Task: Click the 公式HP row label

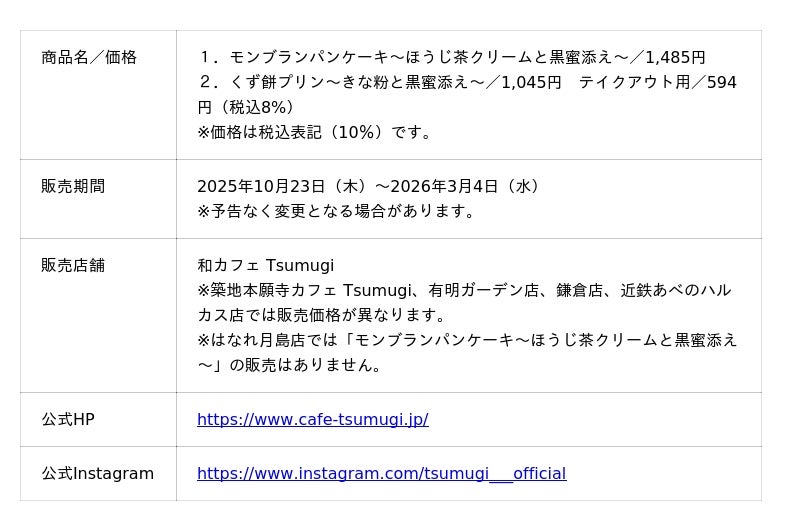Action: tap(68, 420)
